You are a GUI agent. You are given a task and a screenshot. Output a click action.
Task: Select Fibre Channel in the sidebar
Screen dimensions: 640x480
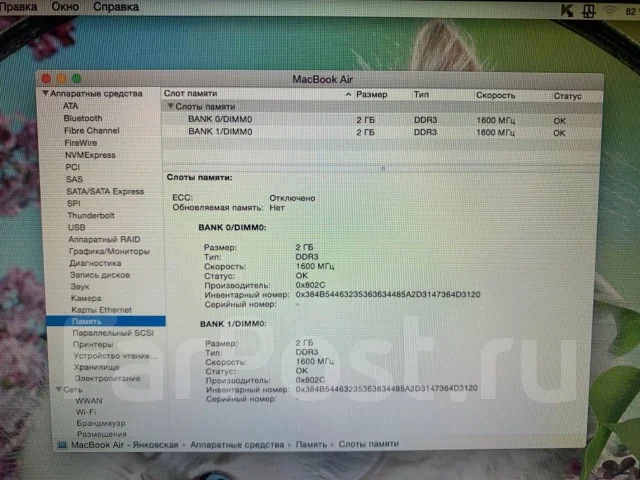[x=92, y=131]
